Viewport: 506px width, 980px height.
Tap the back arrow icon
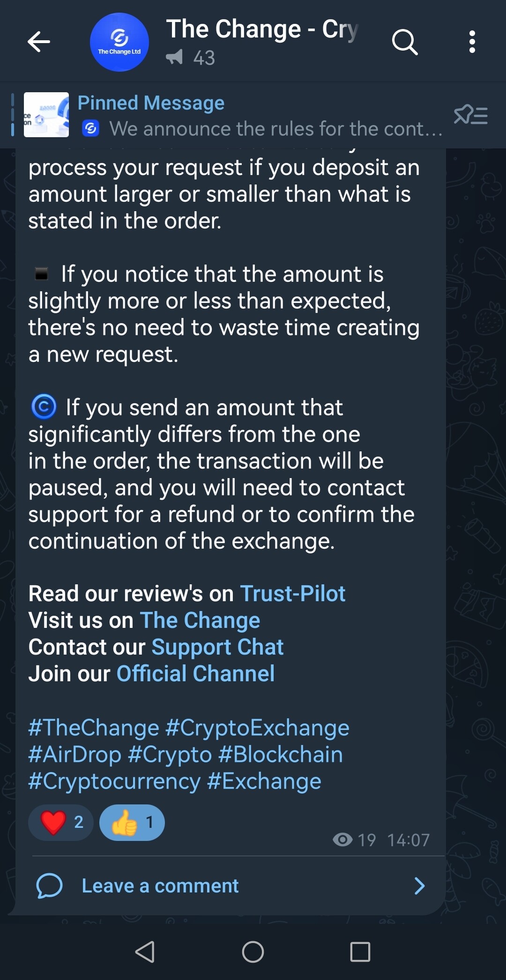[x=39, y=42]
